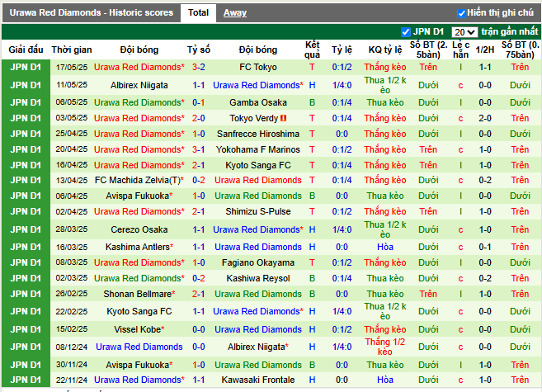The width and height of the screenshot is (542, 392).
Task: Click the 3-2 score against FC Tokyo
Action: point(199,67)
